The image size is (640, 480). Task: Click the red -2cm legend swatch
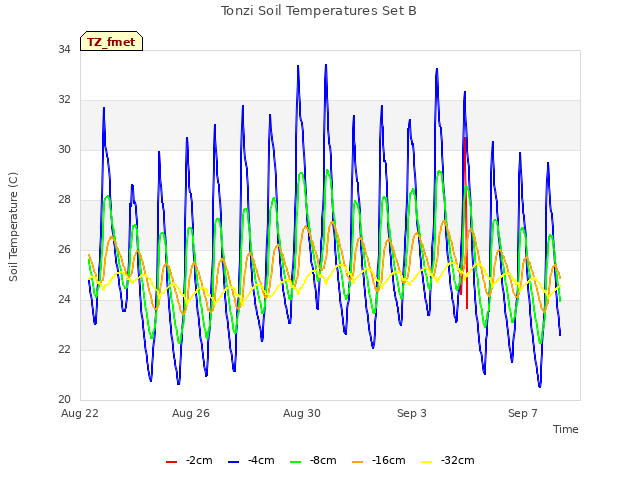coord(171,462)
